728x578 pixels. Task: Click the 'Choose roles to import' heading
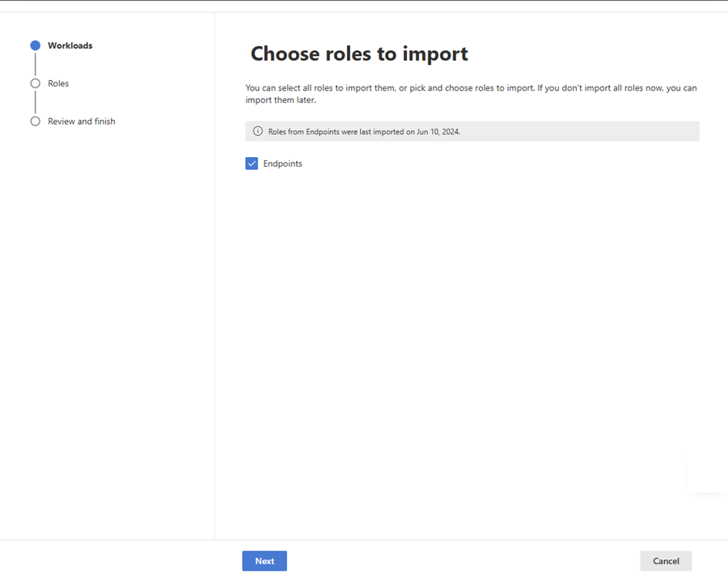coord(359,54)
